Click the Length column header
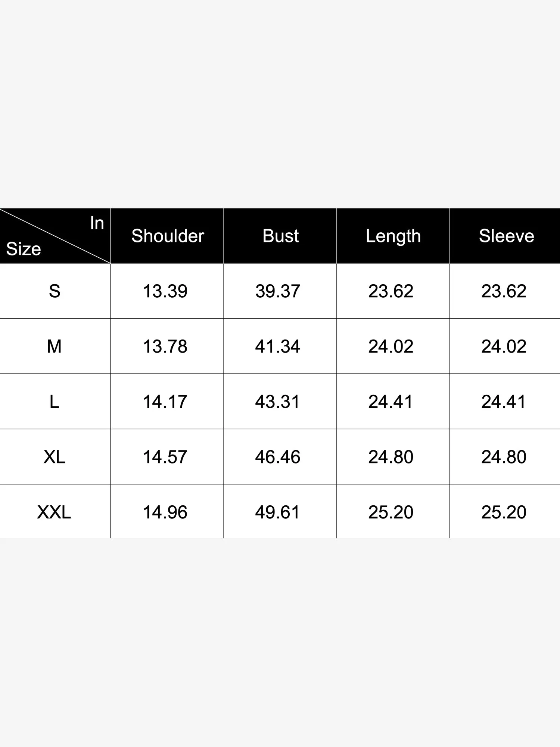560x747 pixels. click(393, 236)
